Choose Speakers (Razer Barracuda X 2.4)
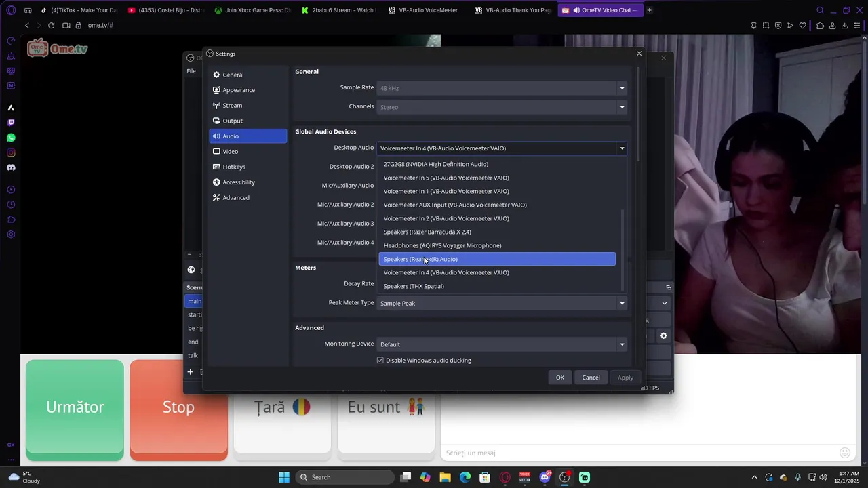The width and height of the screenshot is (868, 488). click(497, 232)
